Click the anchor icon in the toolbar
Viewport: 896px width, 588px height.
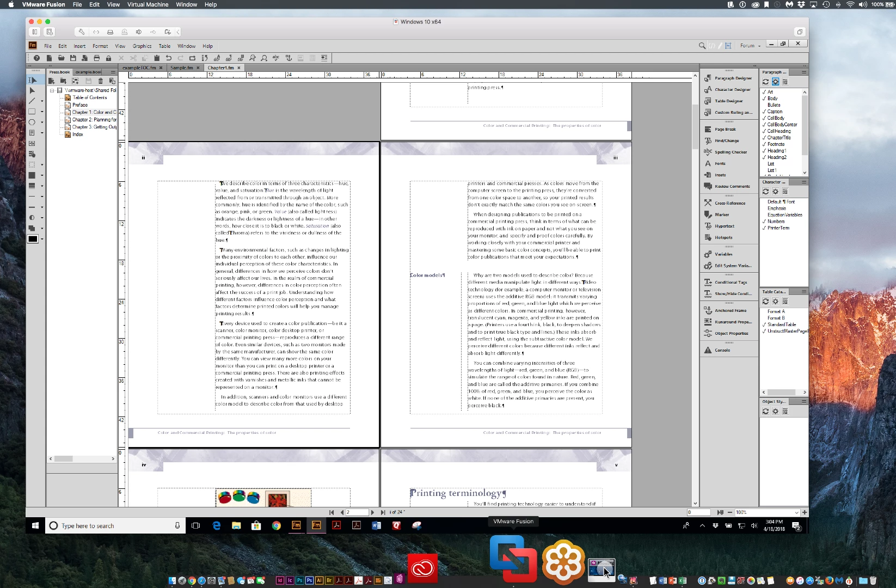coord(289,58)
